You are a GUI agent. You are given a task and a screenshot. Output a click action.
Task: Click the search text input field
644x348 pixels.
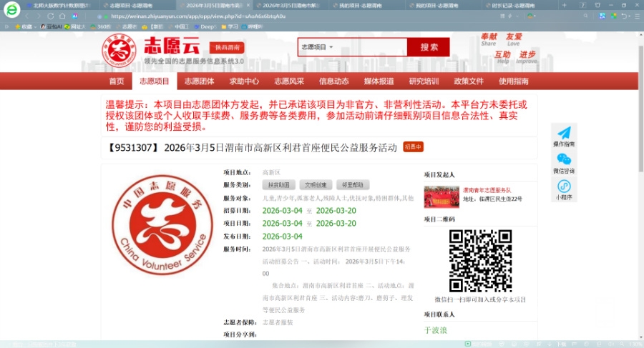[371, 47]
